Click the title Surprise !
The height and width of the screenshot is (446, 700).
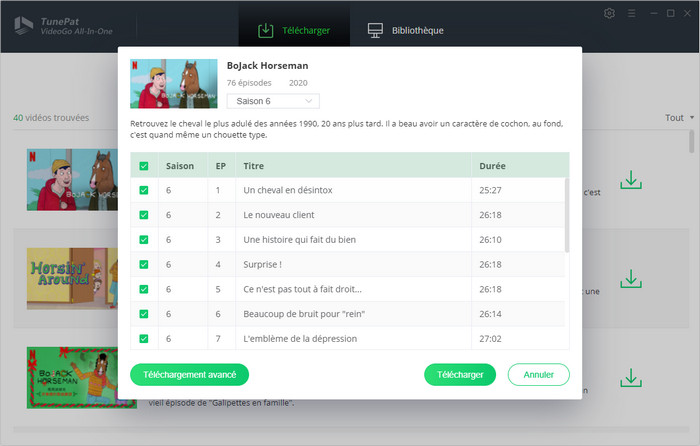(x=262, y=265)
